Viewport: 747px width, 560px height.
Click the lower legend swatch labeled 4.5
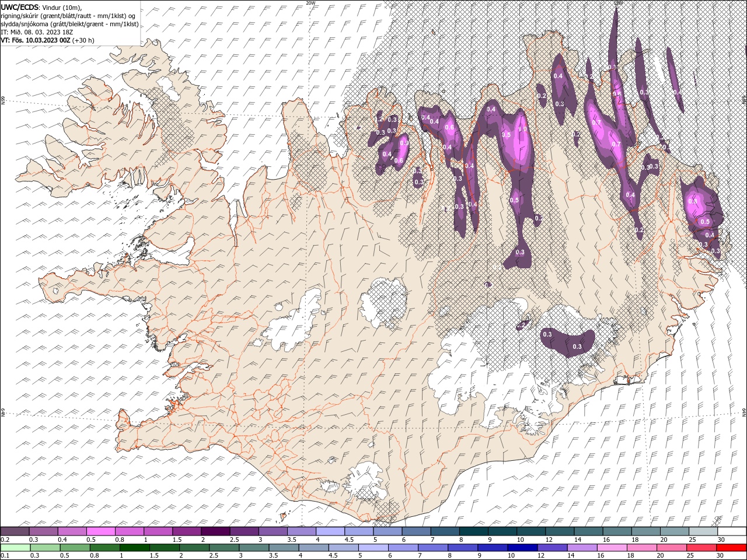[343, 548]
